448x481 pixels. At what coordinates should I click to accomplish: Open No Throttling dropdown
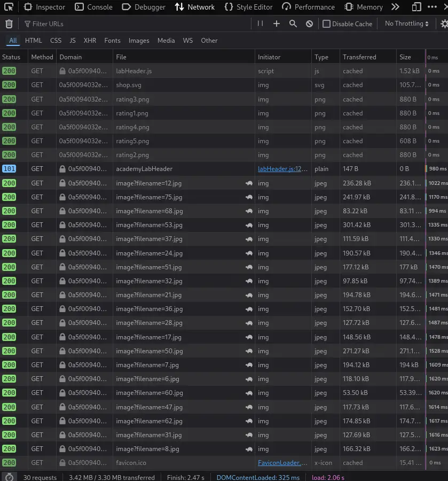tap(407, 24)
